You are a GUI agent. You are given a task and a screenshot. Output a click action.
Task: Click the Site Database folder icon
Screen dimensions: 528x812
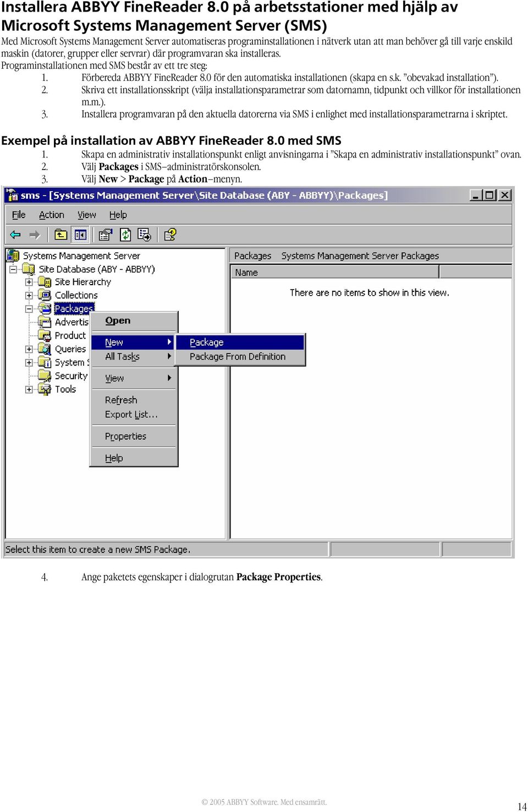[29, 269]
